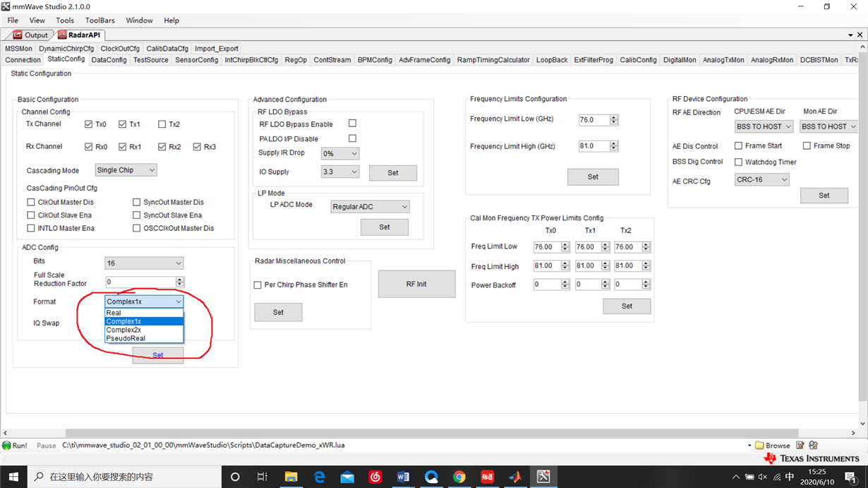Uncheck the Tx0 channel checkbox
Image resolution: width=868 pixels, height=488 pixels.
coord(88,124)
